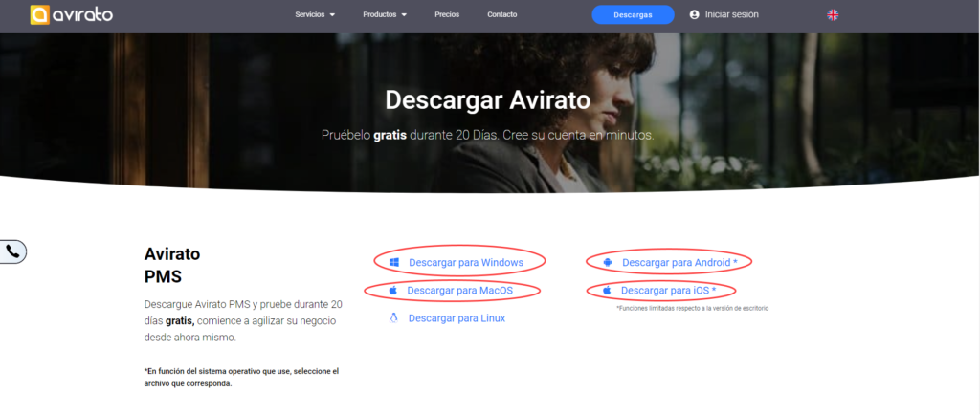Select Descargar para iOS link

(x=668, y=291)
